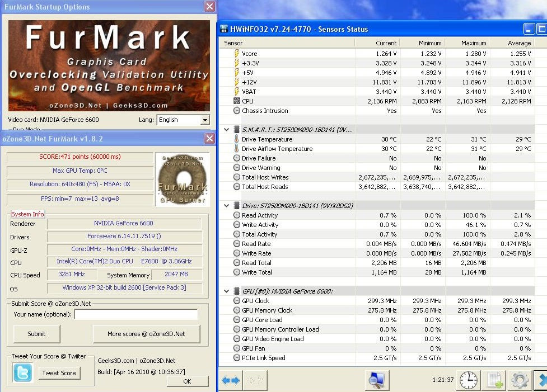The height and width of the screenshot is (392, 547).
Task: Click chip icon of GPU [#0] GeForce 6600 header
Action: (x=236, y=291)
